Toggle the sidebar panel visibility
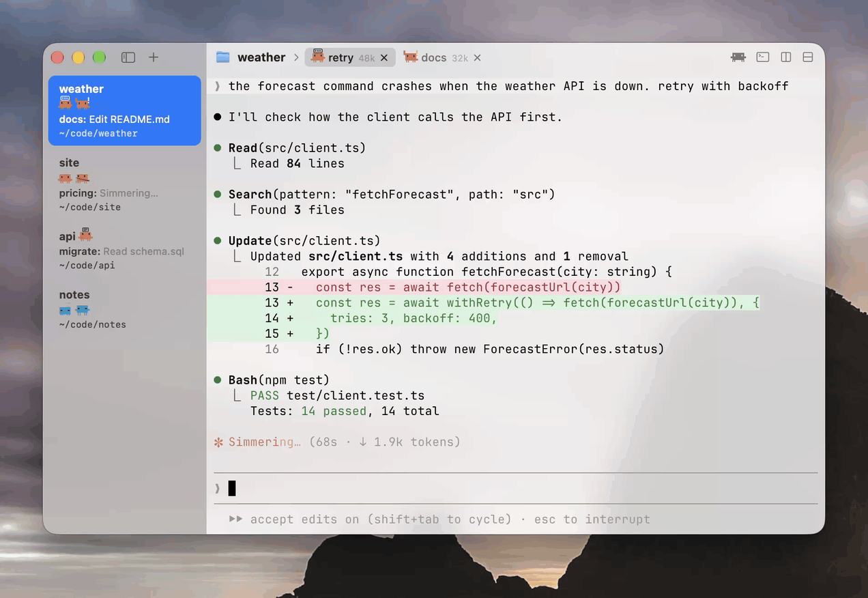Viewport: 868px width, 598px height. [128, 57]
